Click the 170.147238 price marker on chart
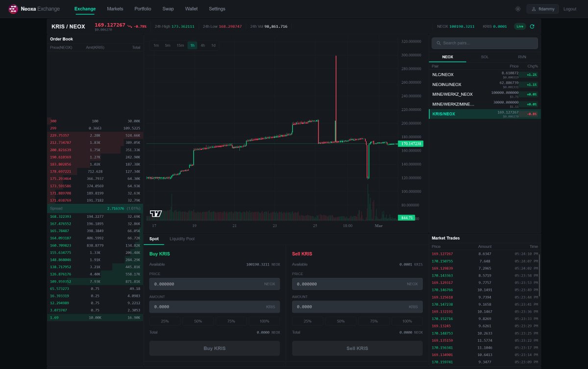 tap(411, 144)
